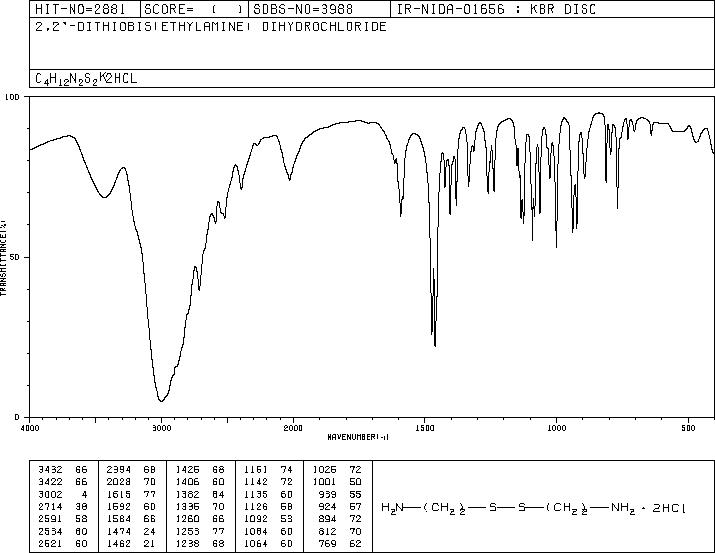Viewport: 715px width, 553px height.
Task: Click the molecular formula 'C4H12N2S2' line
Action: click(86, 79)
